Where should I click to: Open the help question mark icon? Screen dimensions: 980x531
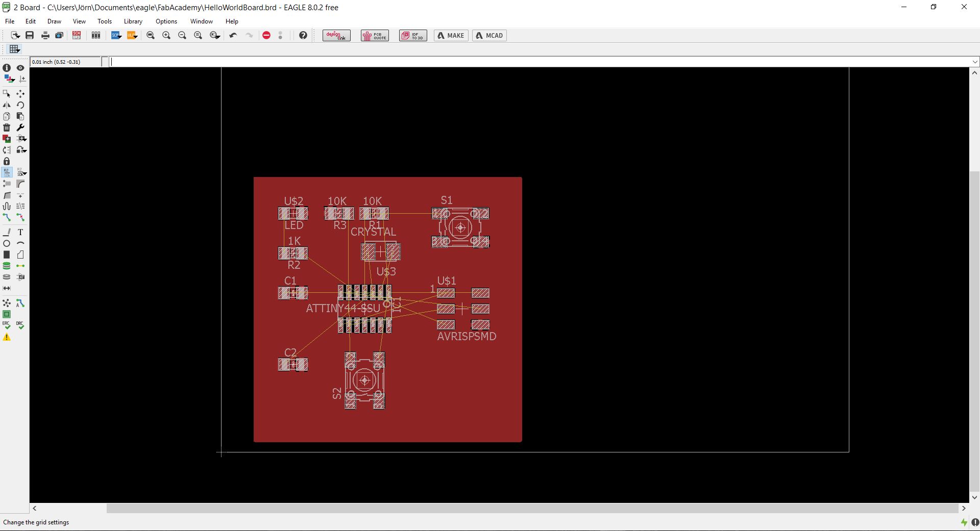click(x=303, y=35)
